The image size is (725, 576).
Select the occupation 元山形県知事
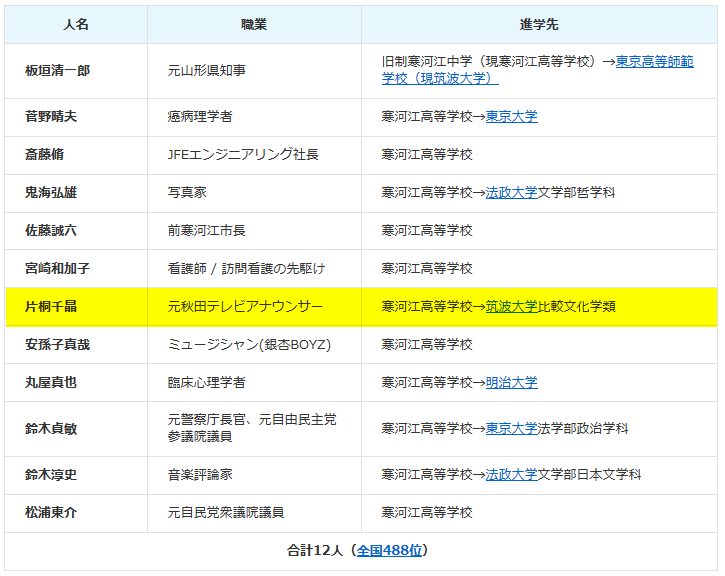[x=207, y=71]
